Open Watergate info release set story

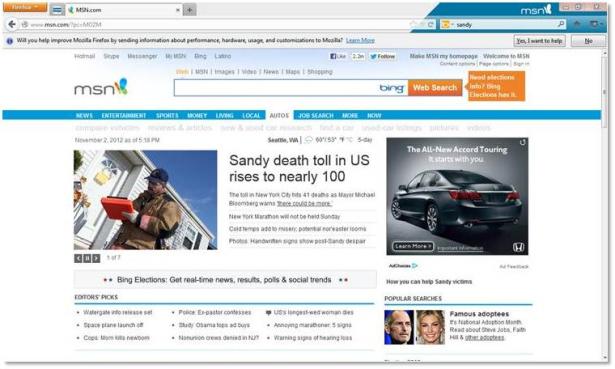point(118,313)
